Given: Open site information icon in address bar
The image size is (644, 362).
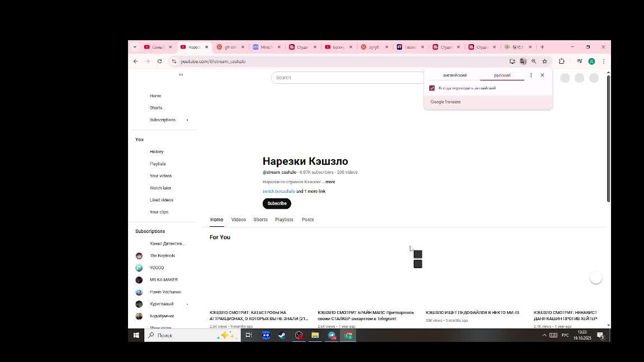Looking at the screenshot, I should tap(174, 61).
